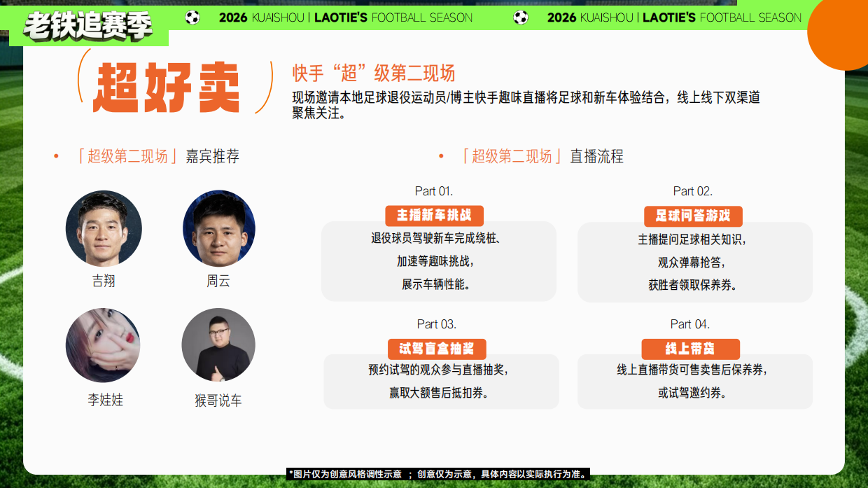Click text 获胜者领取保养券。
This screenshot has height=488, width=868.
click(x=693, y=286)
